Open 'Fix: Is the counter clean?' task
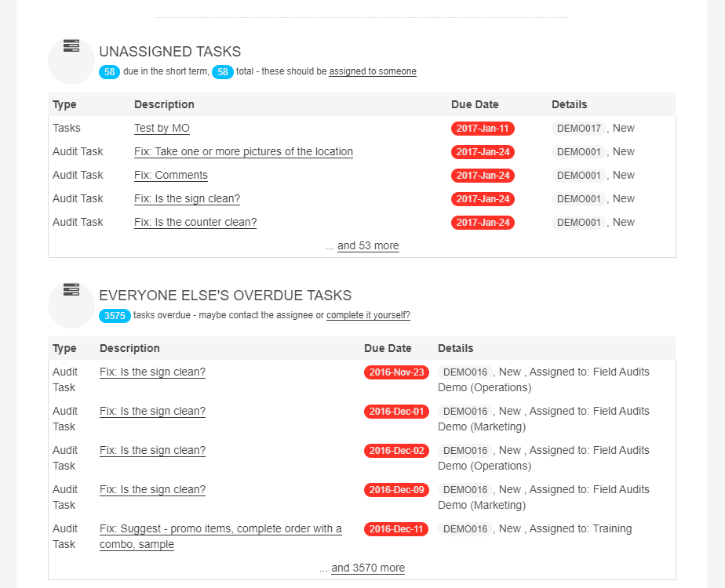Viewport: 725px width, 588px height. click(195, 222)
